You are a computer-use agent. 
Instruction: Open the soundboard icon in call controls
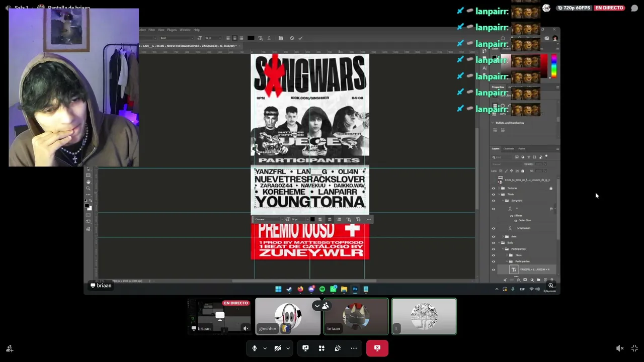338,348
